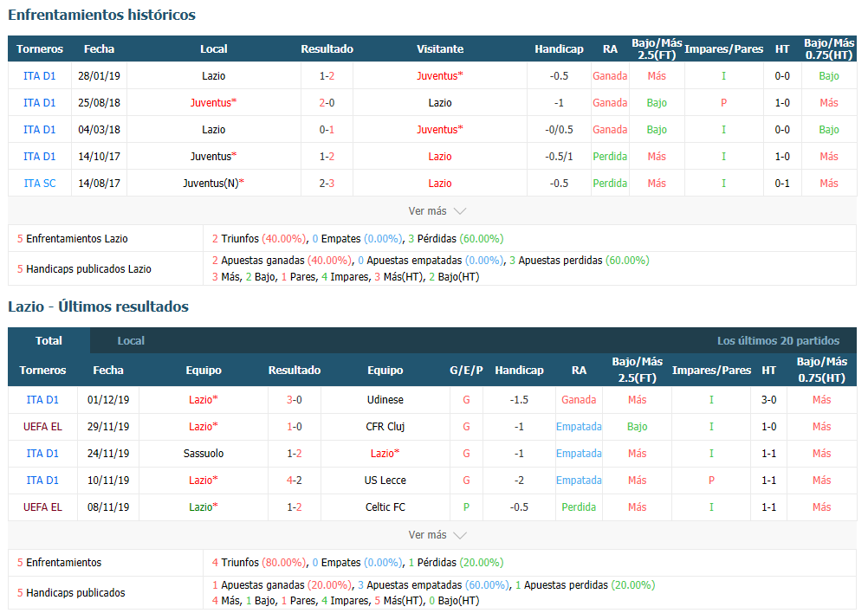Open ITA D1 link in 24/11/19 row
The image size is (868, 613).
42,453
